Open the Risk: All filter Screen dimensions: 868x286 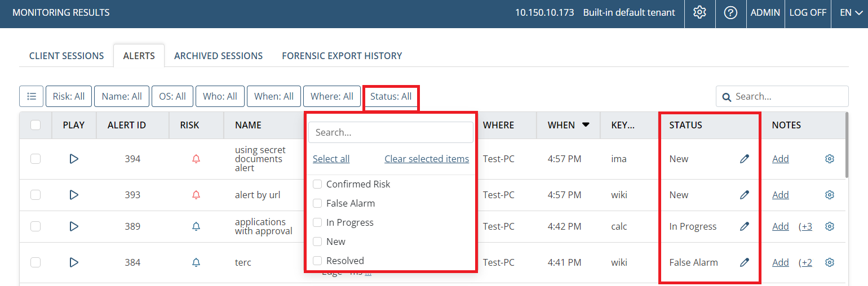(69, 96)
